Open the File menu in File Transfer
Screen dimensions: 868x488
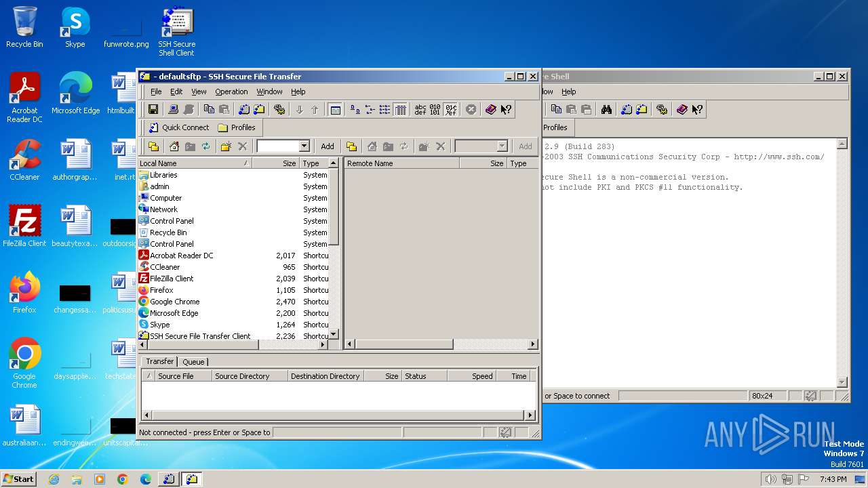coord(156,91)
